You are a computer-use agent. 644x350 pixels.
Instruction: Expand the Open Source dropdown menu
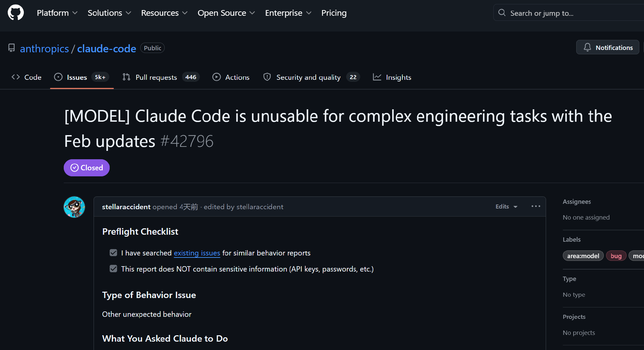tap(226, 13)
